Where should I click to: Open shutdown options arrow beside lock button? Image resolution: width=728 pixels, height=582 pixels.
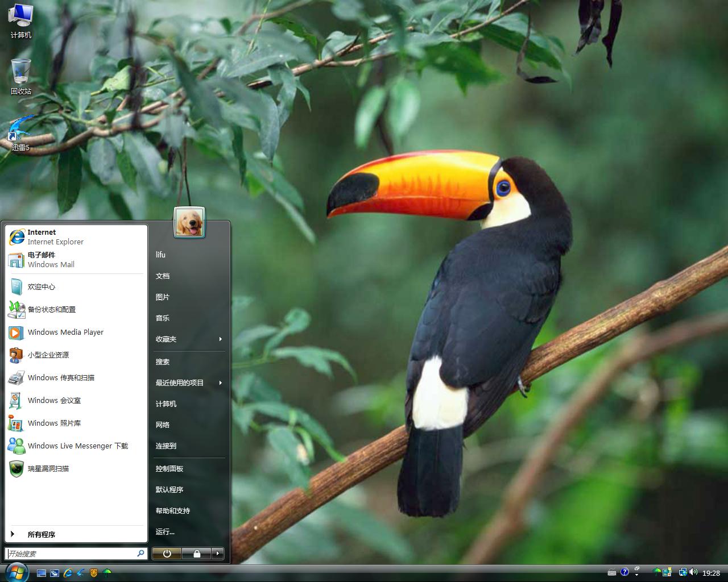(217, 554)
